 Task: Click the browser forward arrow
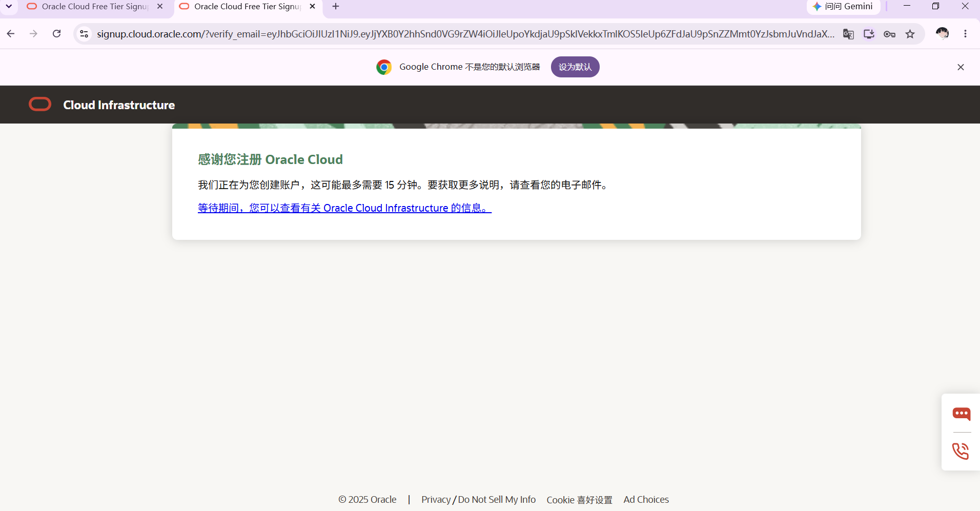click(x=33, y=34)
